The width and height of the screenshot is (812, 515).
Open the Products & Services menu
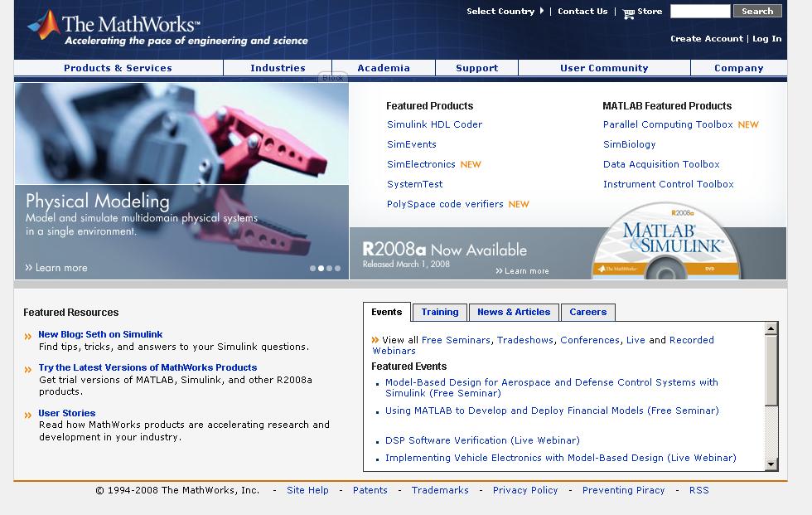tap(118, 68)
